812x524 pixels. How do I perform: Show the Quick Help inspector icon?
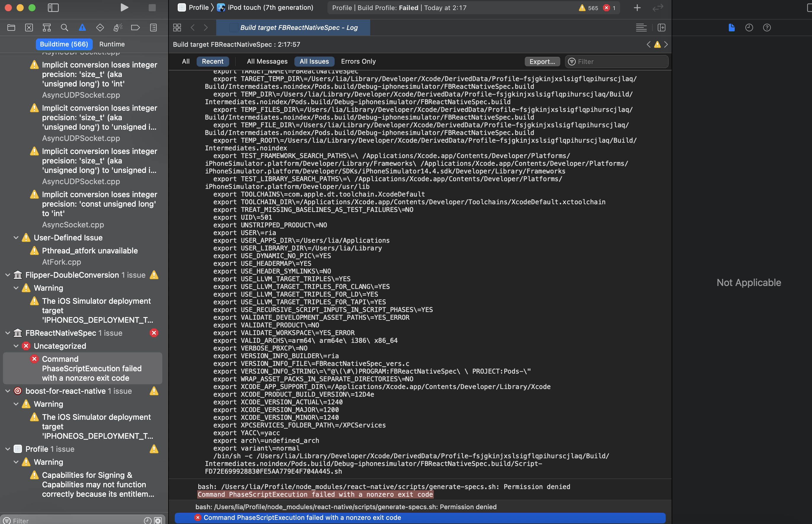[x=767, y=28]
